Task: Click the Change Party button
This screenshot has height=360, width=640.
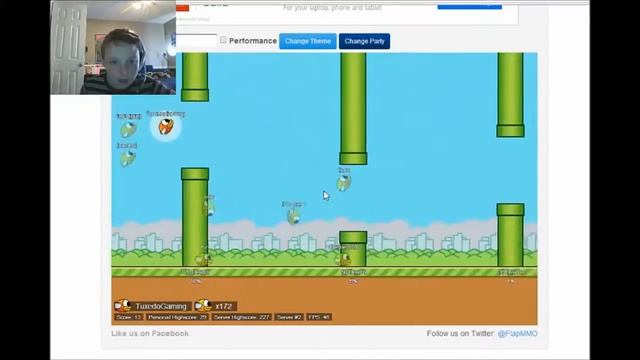Action: coord(364,41)
